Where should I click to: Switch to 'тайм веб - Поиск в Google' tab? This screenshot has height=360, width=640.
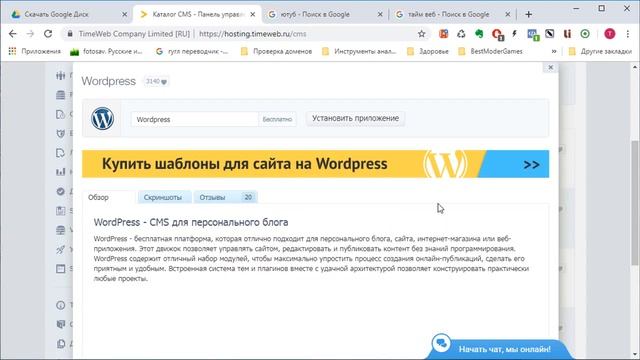coord(453,14)
